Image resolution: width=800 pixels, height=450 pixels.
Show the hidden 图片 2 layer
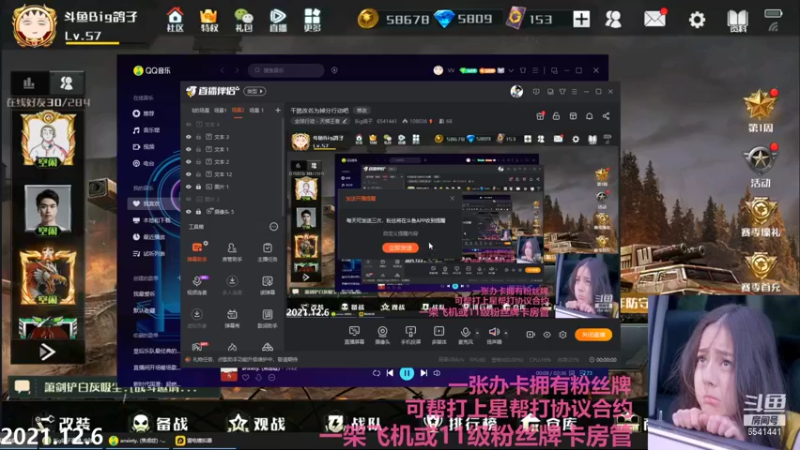(x=189, y=199)
